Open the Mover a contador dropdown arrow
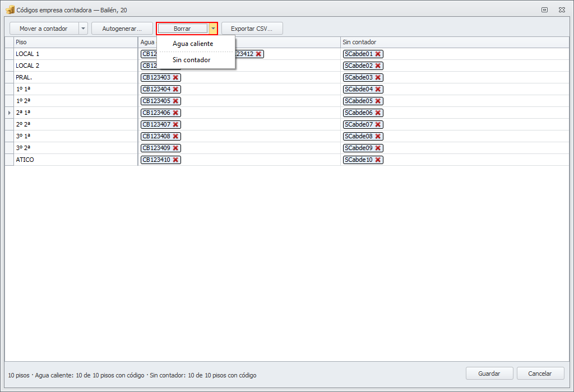This screenshot has width=574, height=392. click(x=83, y=29)
